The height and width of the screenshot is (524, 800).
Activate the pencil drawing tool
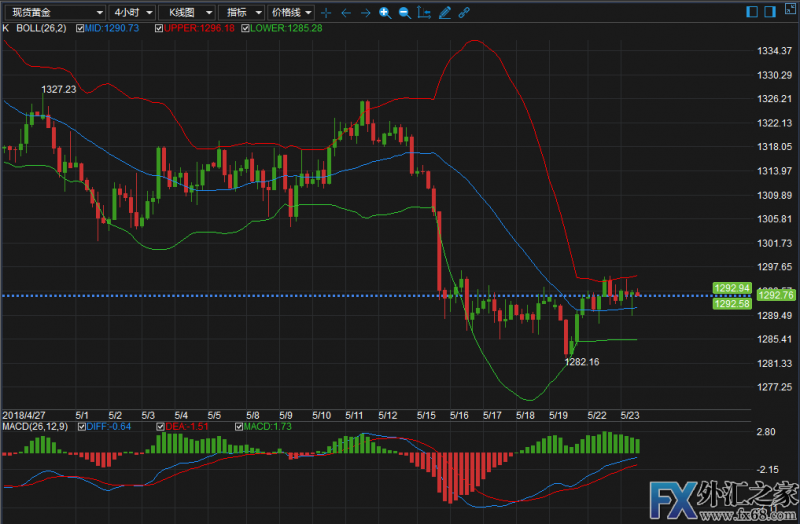point(444,13)
